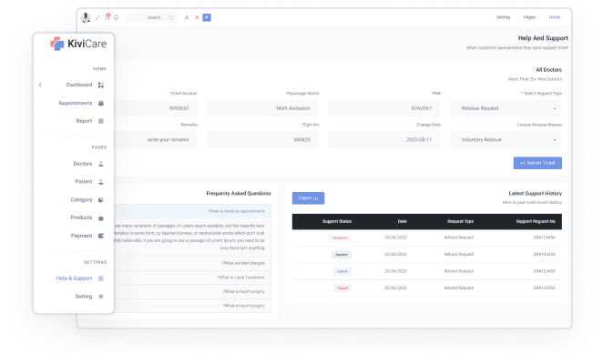603x364 pixels.
Task: Click the Search field in the top bar
Action: [151, 17]
